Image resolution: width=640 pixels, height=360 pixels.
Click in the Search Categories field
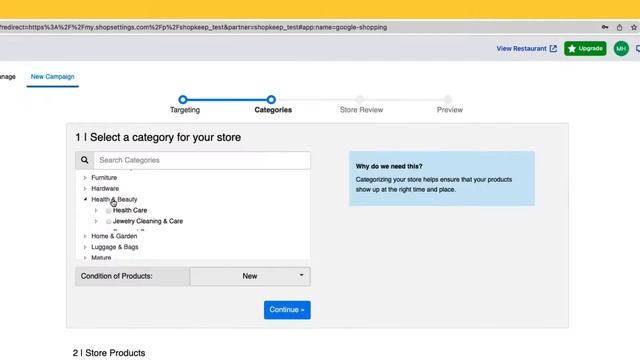(202, 160)
